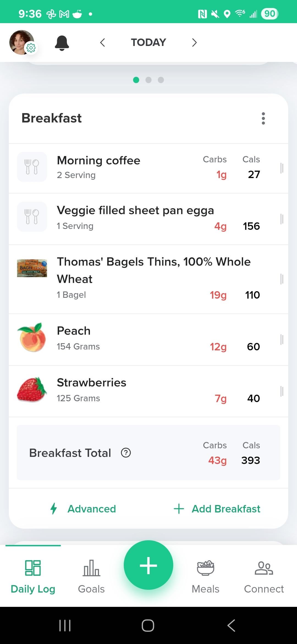The height and width of the screenshot is (644, 297).
Task: Select third page indicator dot
Action: pyautogui.click(x=161, y=80)
